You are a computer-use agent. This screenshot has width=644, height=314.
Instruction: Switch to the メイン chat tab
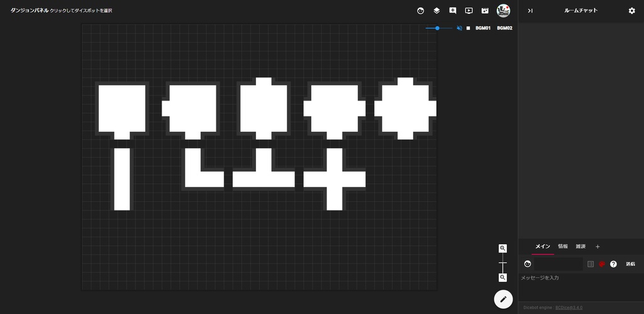pos(543,246)
